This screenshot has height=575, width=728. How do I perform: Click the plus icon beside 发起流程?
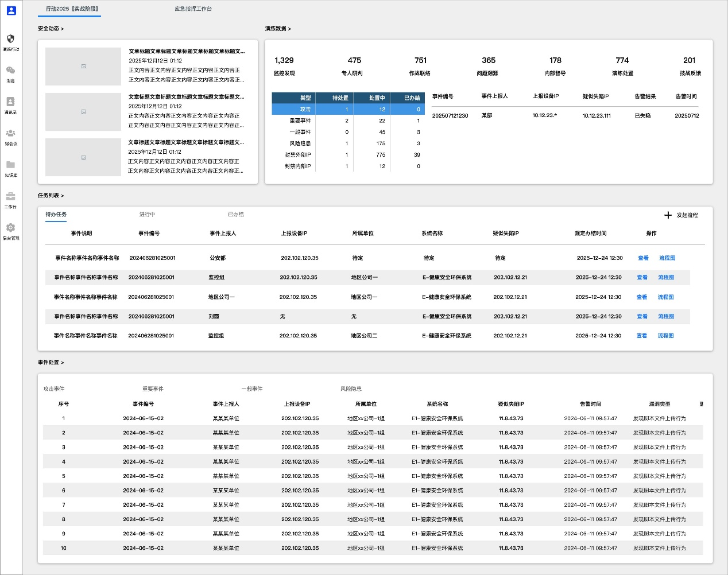(668, 215)
